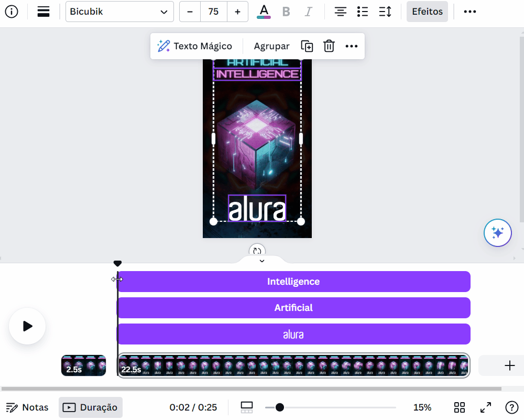
Task: Click the bottom-right corner selection handle
Action: point(301,221)
